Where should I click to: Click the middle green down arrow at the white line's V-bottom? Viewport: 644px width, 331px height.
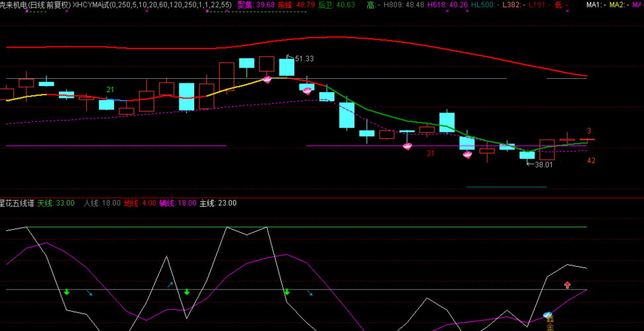[x=187, y=292]
